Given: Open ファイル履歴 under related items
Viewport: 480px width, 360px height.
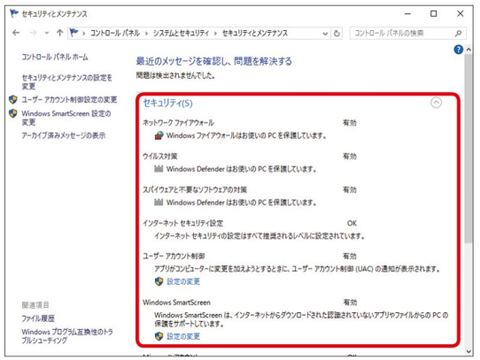Looking at the screenshot, I should click(x=38, y=318).
